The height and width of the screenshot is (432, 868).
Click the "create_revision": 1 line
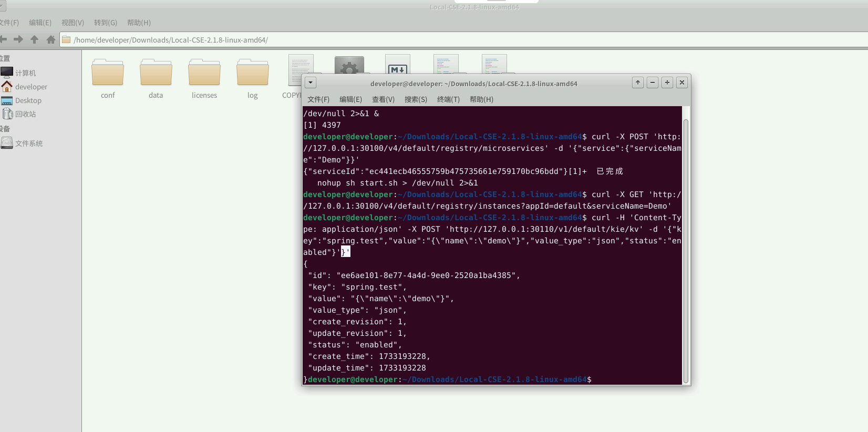(357, 322)
